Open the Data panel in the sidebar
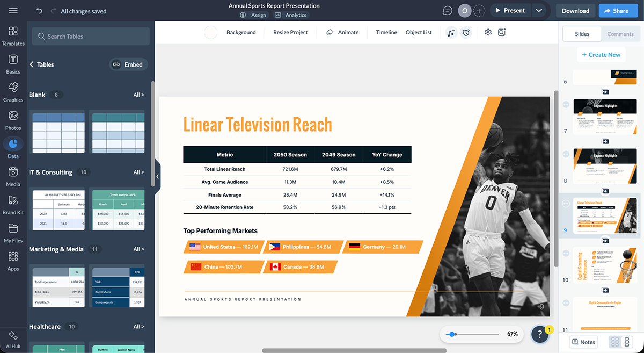Viewport: 644px width, 353px height. [x=13, y=145]
